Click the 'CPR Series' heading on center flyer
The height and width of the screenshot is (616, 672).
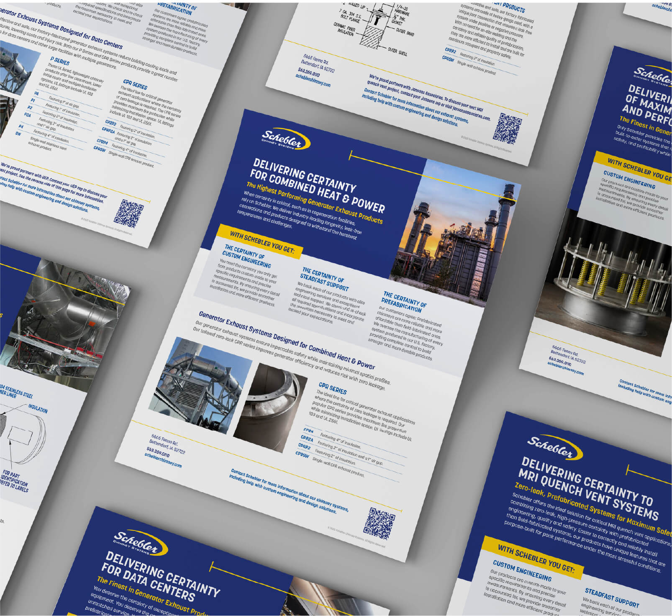[333, 388]
